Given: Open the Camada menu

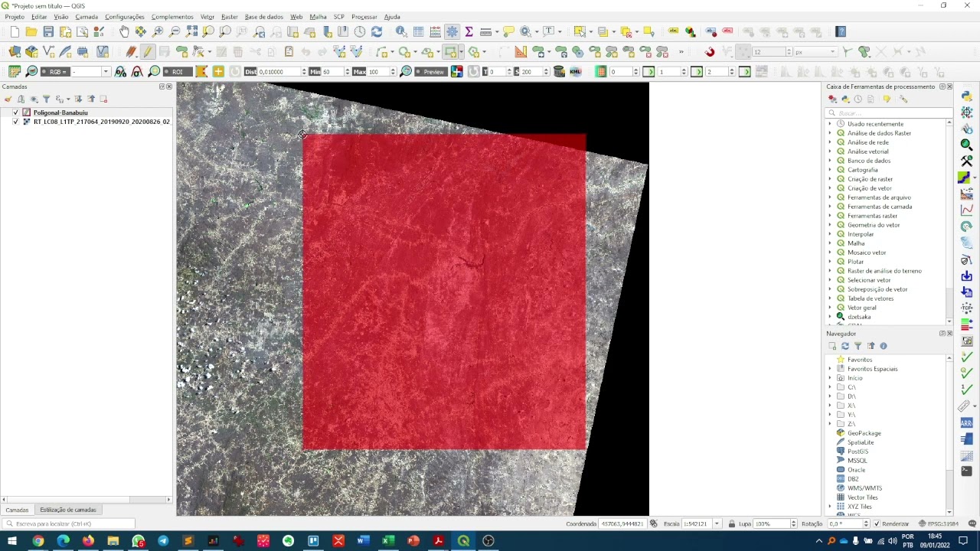Looking at the screenshot, I should (x=87, y=16).
